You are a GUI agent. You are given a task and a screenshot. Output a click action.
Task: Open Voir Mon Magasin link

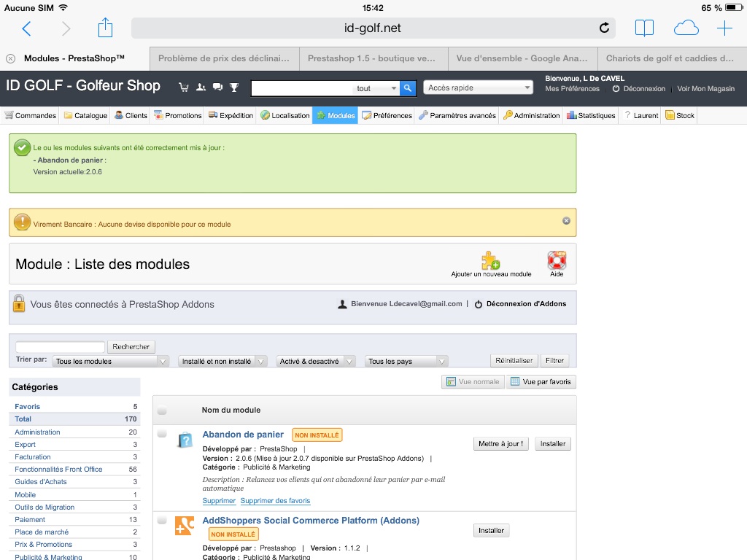pos(705,88)
